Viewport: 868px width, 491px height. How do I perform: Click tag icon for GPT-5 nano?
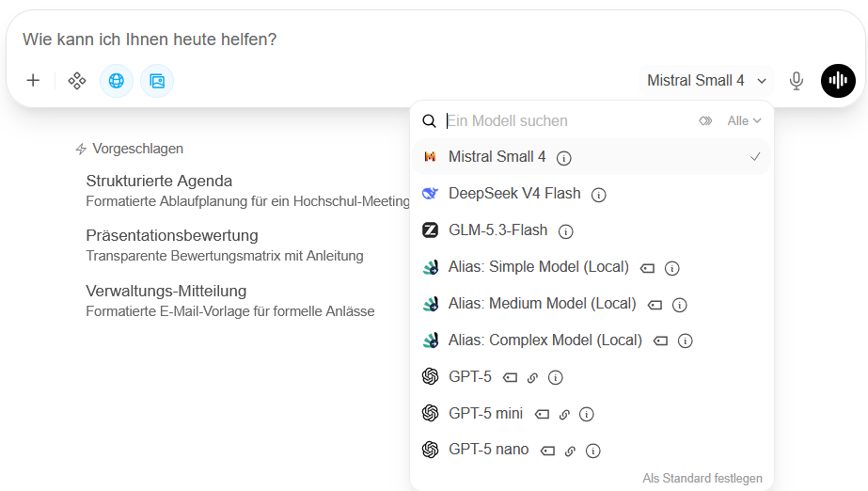(x=547, y=451)
